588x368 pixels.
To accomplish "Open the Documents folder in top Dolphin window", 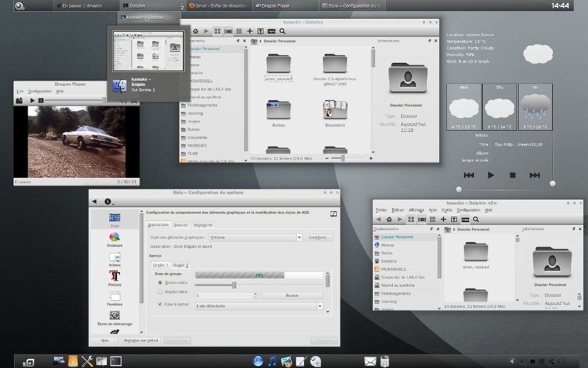I will click(x=335, y=114).
